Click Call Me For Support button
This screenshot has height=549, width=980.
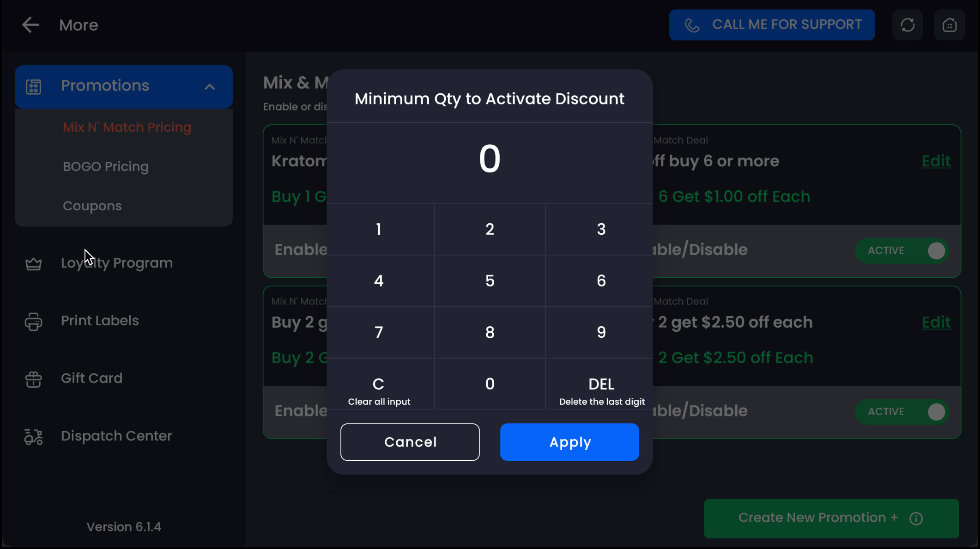click(772, 25)
